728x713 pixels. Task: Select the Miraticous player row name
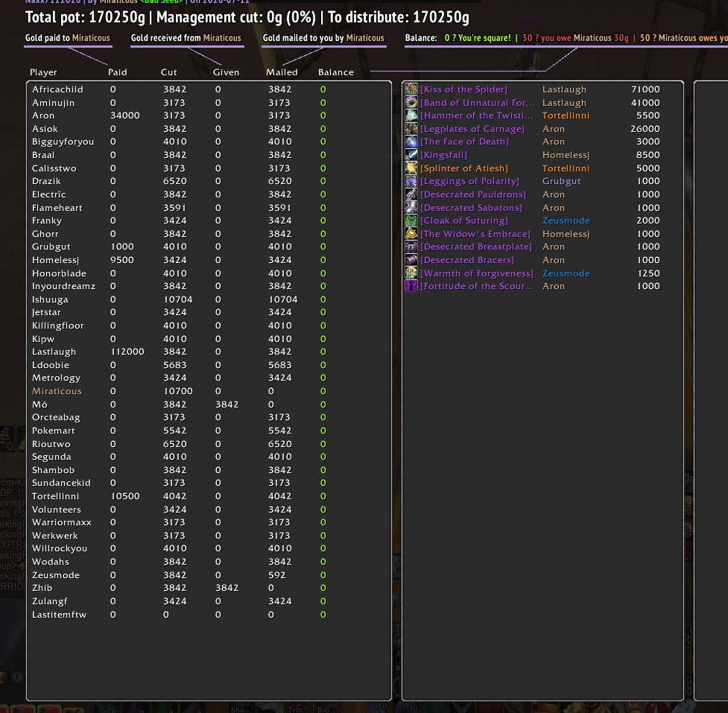tap(57, 391)
